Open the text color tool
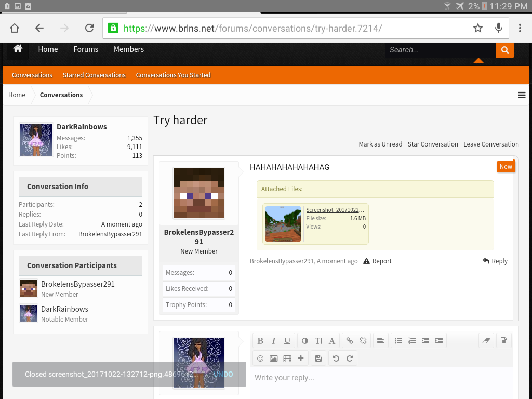Screen dimensions: 532x399 point(304,341)
